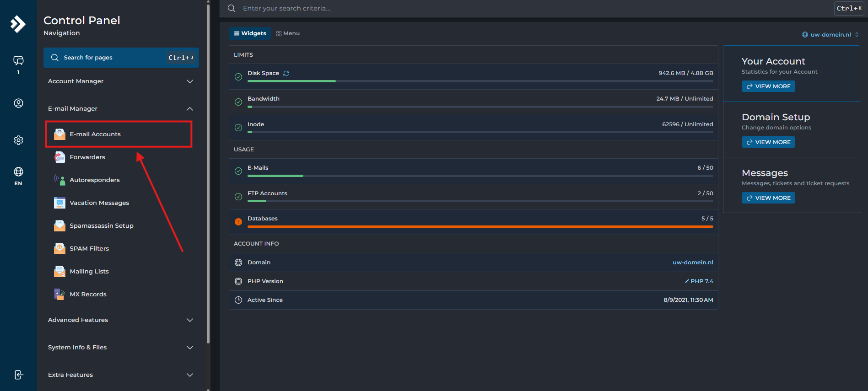This screenshot has height=391, width=868.
Task: Click the messages chat icon in left rail
Action: click(x=18, y=61)
